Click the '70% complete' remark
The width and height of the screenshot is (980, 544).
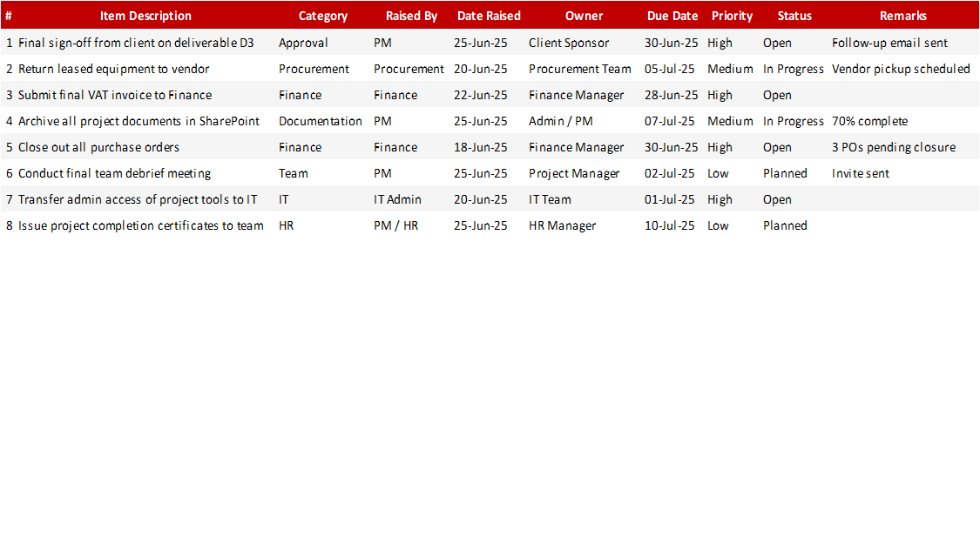(869, 122)
